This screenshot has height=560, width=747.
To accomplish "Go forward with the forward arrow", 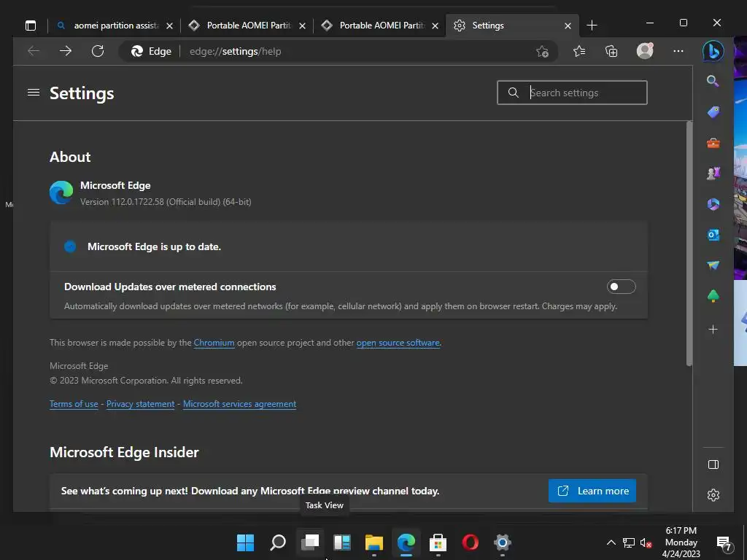I will [x=66, y=51].
